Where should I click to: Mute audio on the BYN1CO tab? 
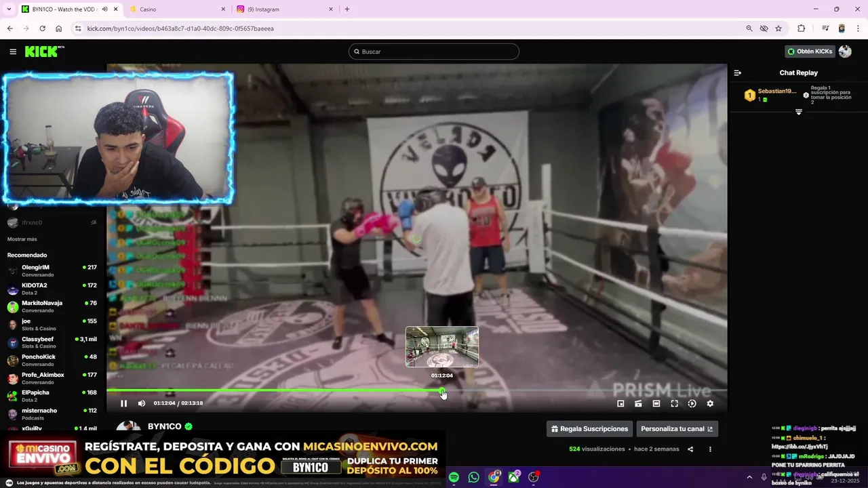pyautogui.click(x=104, y=9)
